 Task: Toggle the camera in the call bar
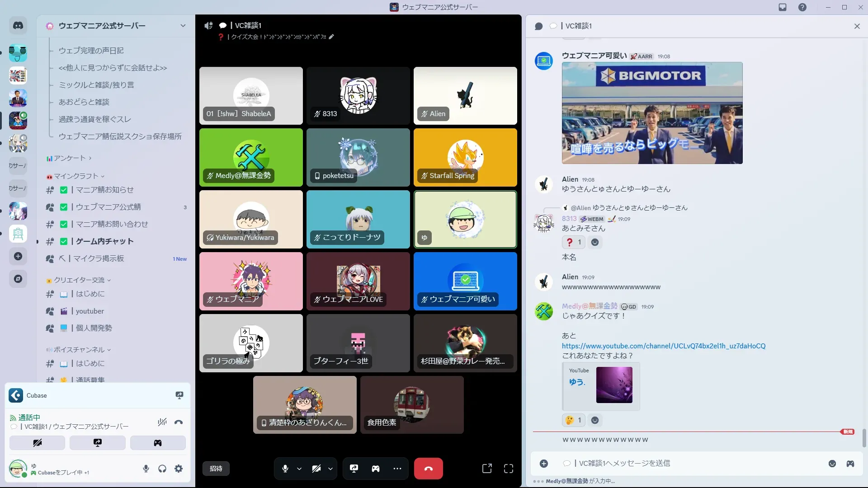316,469
